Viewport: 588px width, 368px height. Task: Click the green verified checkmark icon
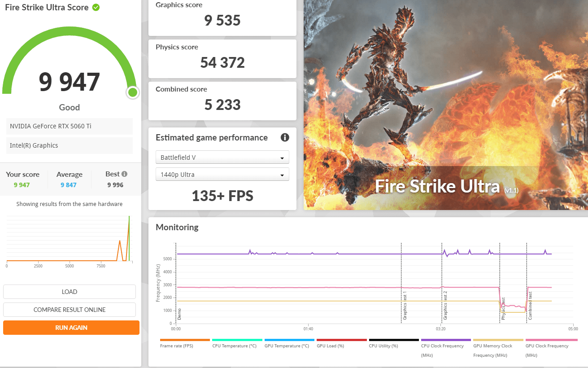tap(96, 8)
